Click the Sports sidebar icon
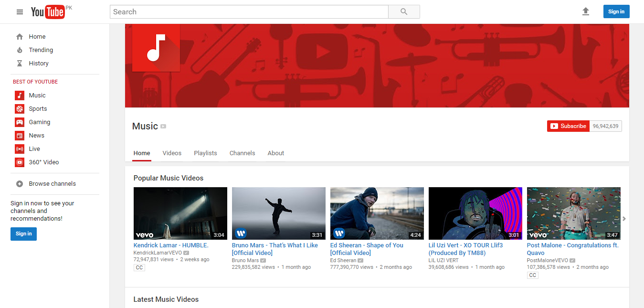644x308 pixels. coord(20,109)
